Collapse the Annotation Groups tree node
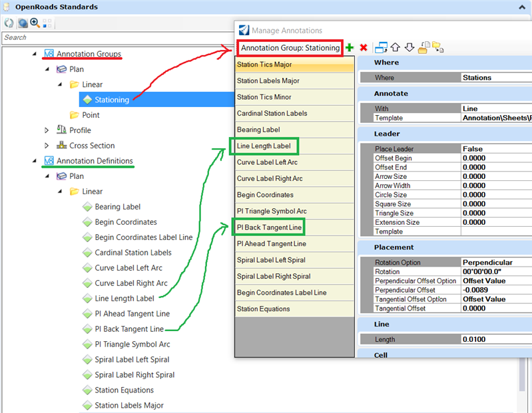The image size is (532, 413). [x=34, y=54]
